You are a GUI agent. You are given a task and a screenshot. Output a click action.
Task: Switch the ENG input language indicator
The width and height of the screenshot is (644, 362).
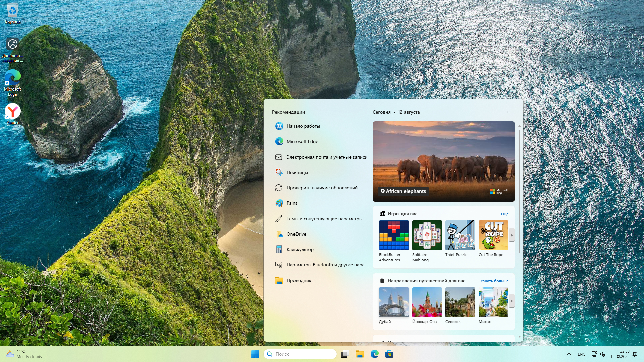pos(581,354)
